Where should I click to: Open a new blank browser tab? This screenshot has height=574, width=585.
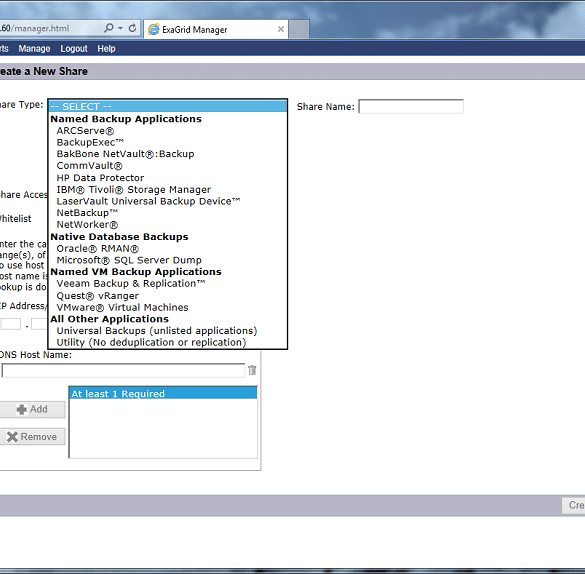pyautogui.click(x=299, y=29)
